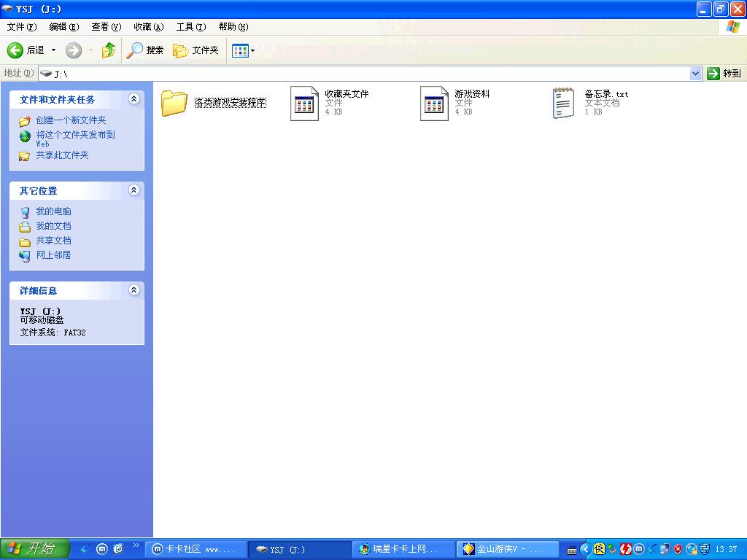747x560 pixels.
Task: Select the 各类游戏安装程序 folder name
Action: [x=230, y=102]
